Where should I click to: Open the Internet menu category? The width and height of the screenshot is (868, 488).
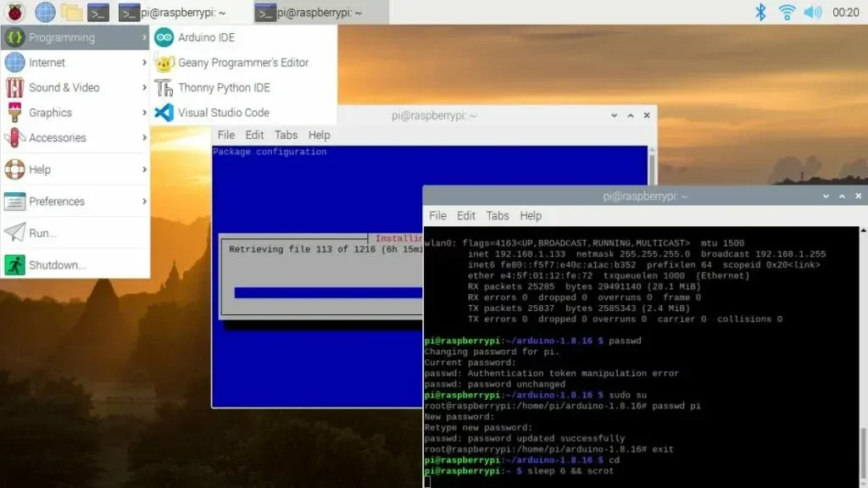tap(75, 63)
